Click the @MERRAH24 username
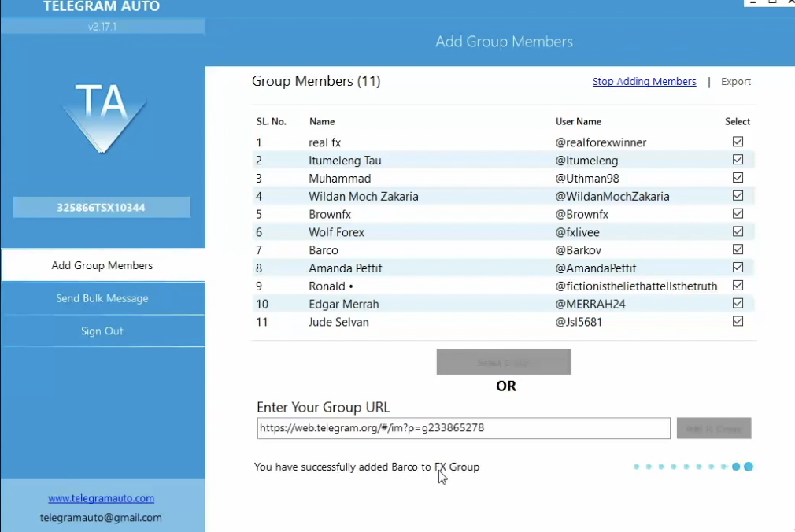 click(x=590, y=305)
